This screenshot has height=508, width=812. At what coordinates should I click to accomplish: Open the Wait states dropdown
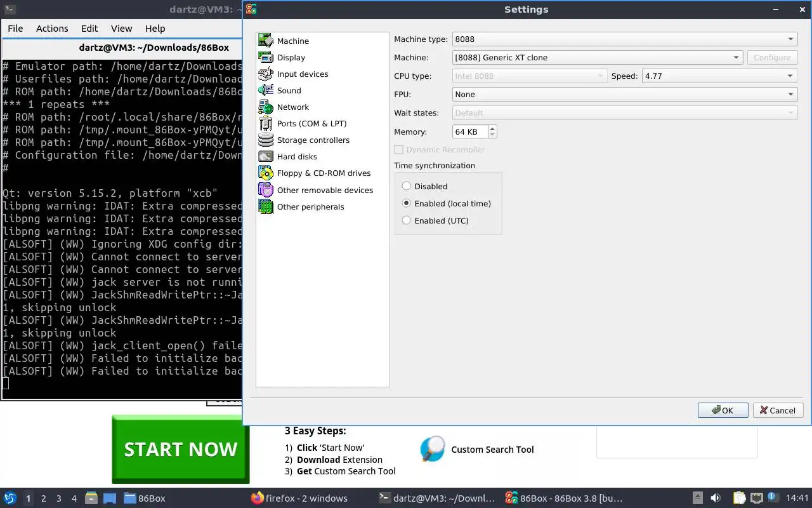click(x=625, y=112)
